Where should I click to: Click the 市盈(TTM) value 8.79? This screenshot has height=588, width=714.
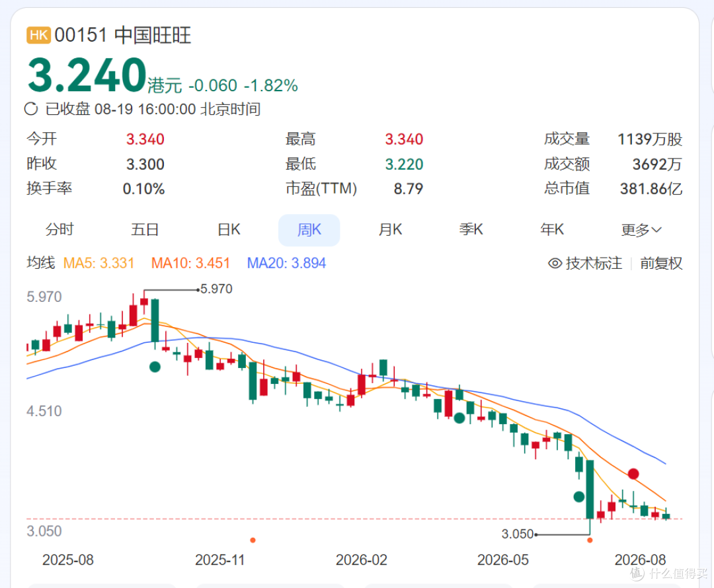pos(409,189)
